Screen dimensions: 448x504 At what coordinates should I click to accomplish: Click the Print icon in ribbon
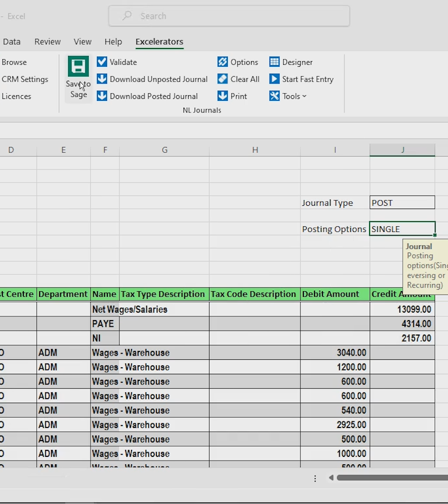tap(223, 96)
